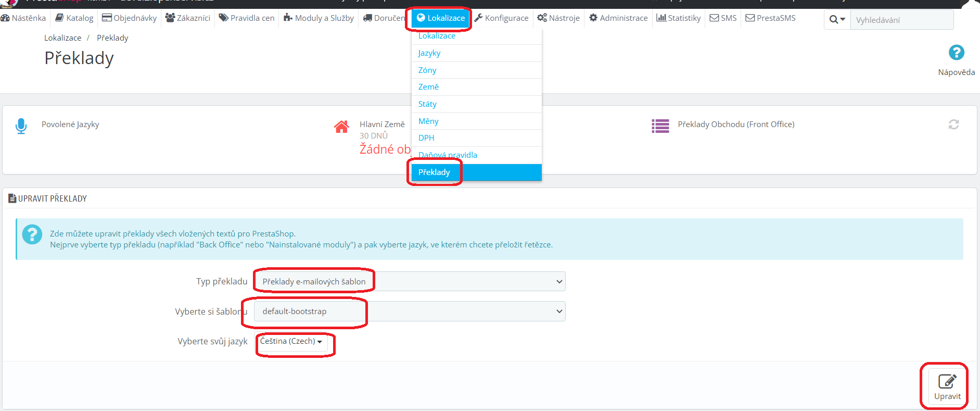The height and width of the screenshot is (411, 980).
Task: Open the Objednávky menu in top bar
Action: (130, 18)
